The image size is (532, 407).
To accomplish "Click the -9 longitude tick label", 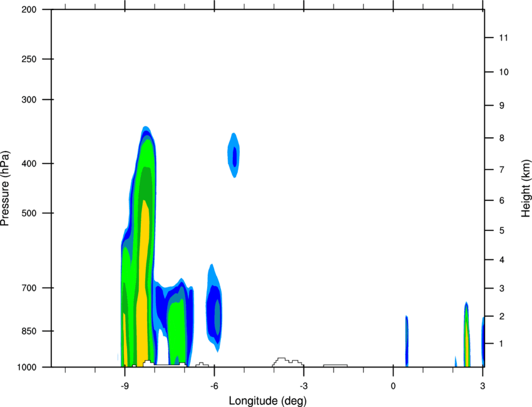I will [x=125, y=386].
